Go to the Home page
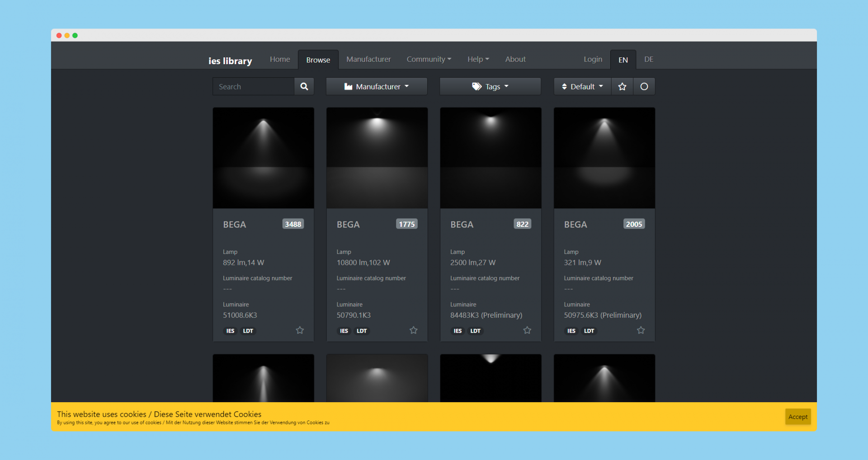This screenshot has width=868, height=460. click(x=280, y=59)
